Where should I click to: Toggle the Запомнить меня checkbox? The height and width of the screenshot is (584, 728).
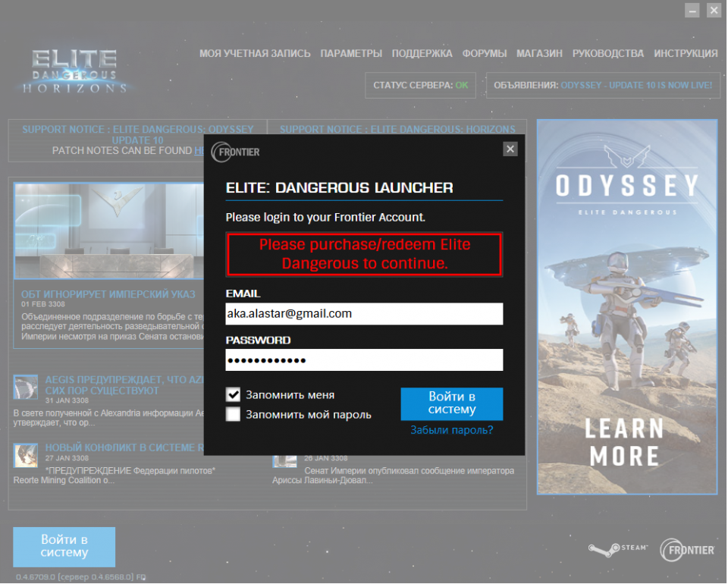233,394
